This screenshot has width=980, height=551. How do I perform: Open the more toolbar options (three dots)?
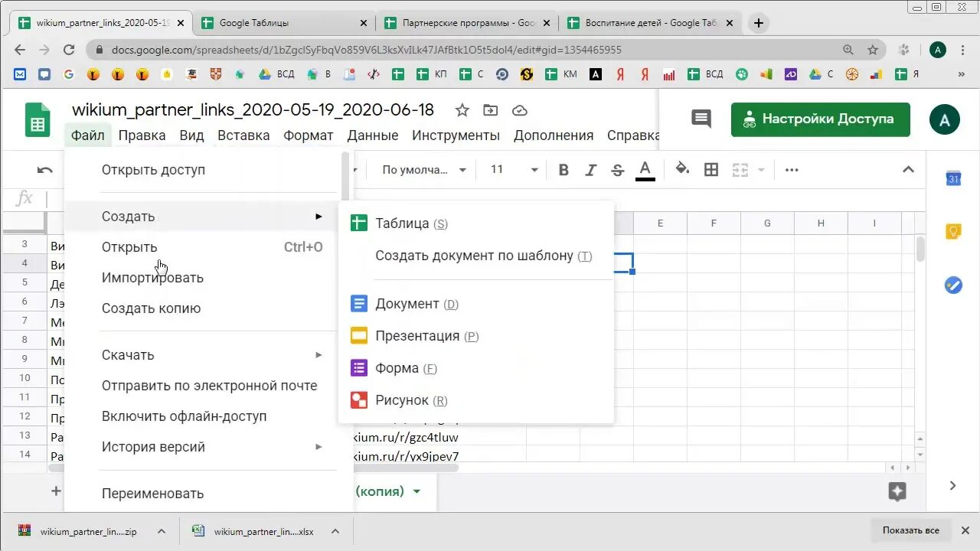[792, 170]
